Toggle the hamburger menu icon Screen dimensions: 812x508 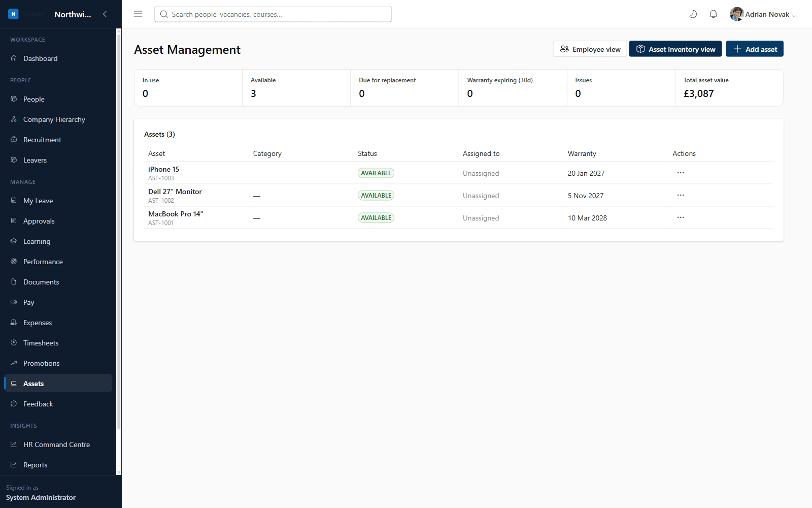pyautogui.click(x=138, y=14)
